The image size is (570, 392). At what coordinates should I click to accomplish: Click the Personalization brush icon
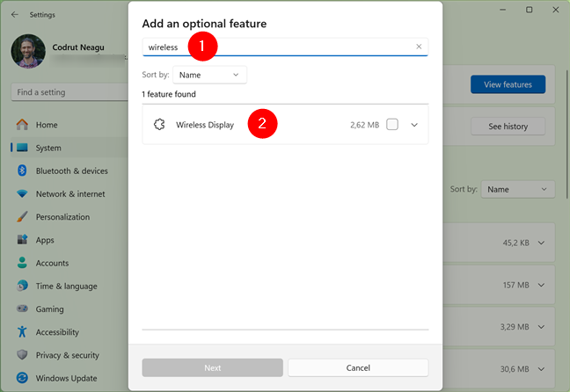(x=22, y=216)
